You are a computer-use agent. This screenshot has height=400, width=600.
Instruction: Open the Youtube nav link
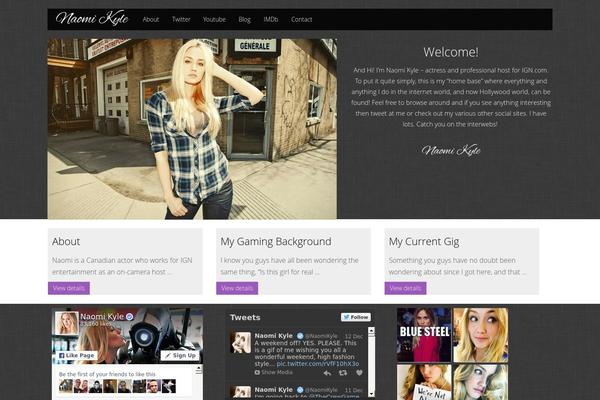(x=214, y=19)
